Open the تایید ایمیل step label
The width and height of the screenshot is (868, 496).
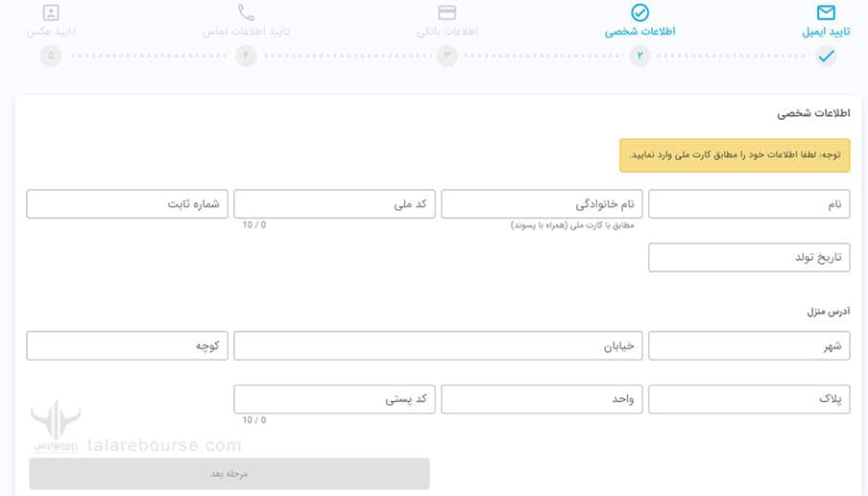[826, 32]
